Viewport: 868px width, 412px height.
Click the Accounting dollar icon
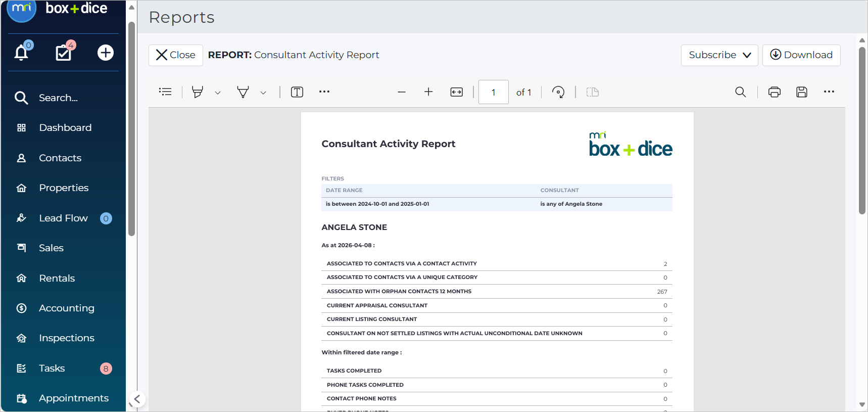pos(21,308)
